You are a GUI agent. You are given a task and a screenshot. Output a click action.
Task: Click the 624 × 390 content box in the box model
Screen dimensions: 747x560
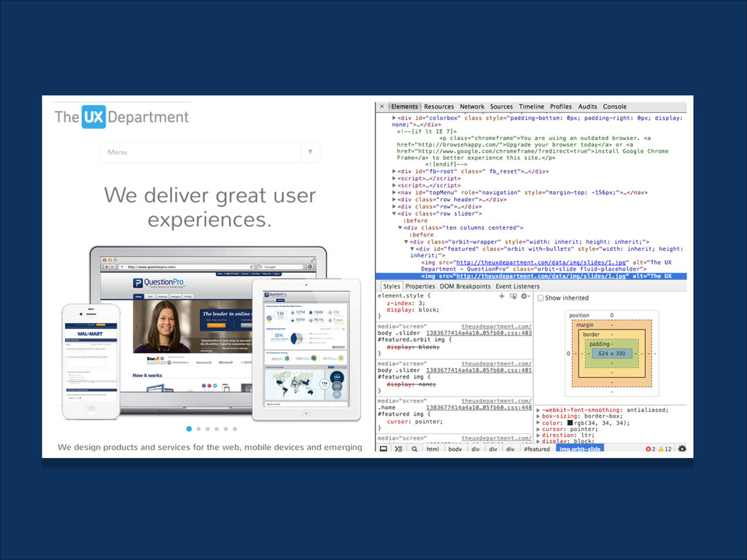click(612, 354)
